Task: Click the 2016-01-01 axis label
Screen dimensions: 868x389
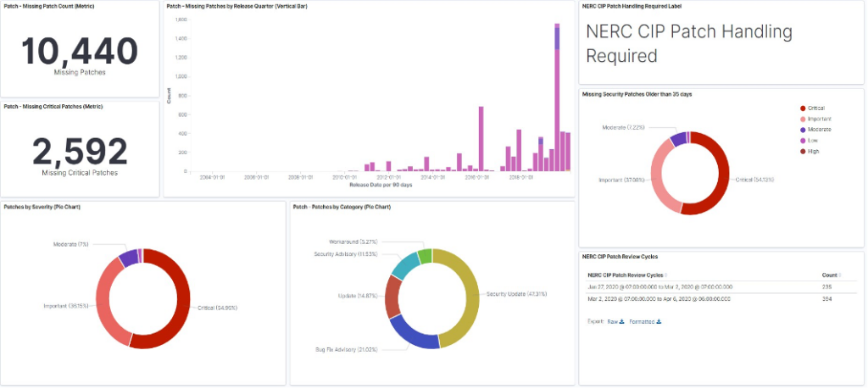Action: click(x=476, y=178)
